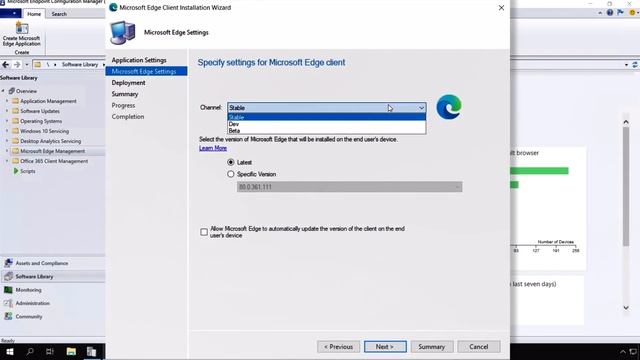Open the Overview node in the tree
The height and width of the screenshot is (360, 640).
click(x=26, y=91)
